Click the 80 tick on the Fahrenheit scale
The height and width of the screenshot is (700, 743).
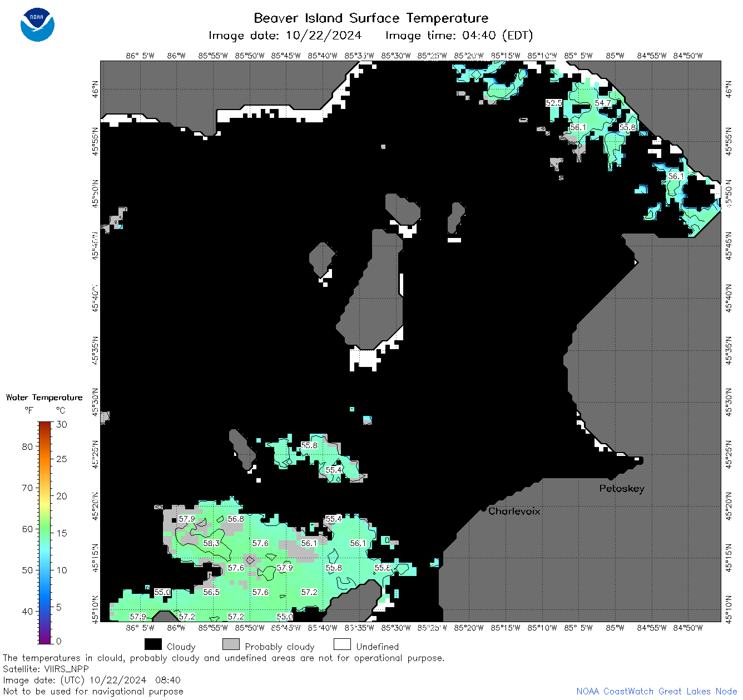pyautogui.click(x=27, y=446)
